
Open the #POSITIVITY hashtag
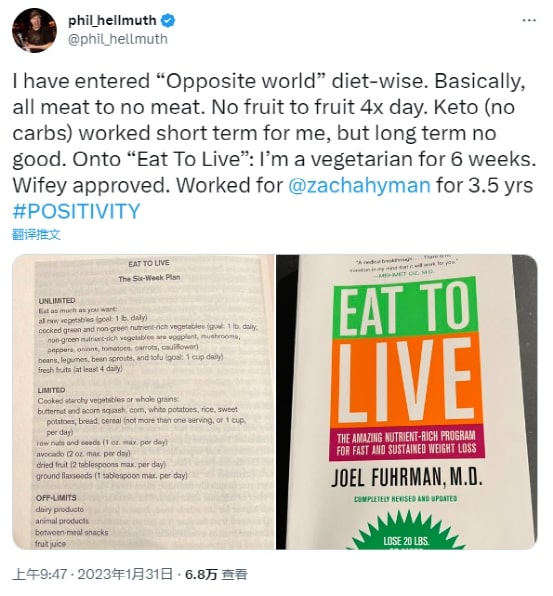(76, 211)
